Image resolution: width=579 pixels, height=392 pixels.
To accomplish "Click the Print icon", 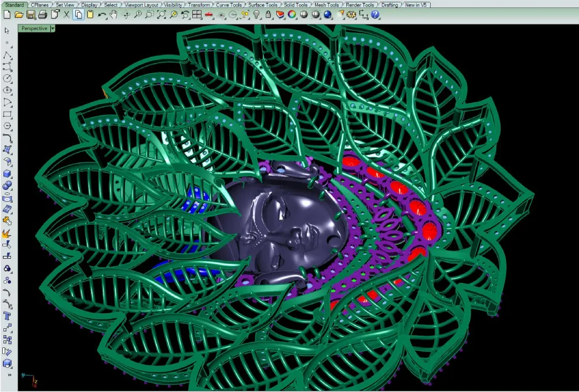I will point(42,14).
